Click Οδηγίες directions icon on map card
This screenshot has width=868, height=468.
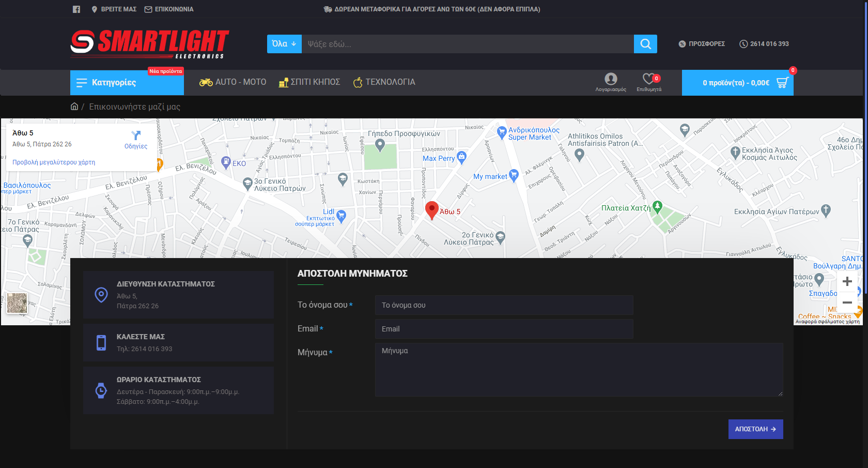click(136, 140)
